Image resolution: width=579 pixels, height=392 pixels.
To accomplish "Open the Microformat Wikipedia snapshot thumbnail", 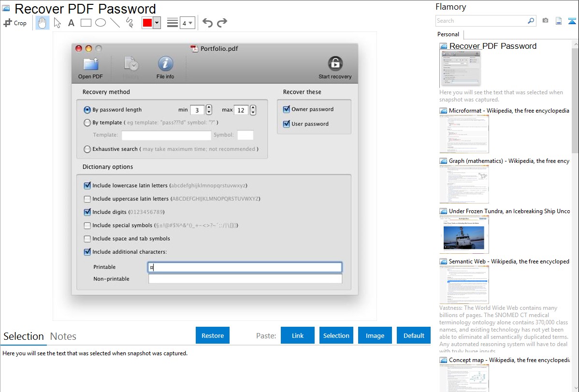I will tap(464, 134).
